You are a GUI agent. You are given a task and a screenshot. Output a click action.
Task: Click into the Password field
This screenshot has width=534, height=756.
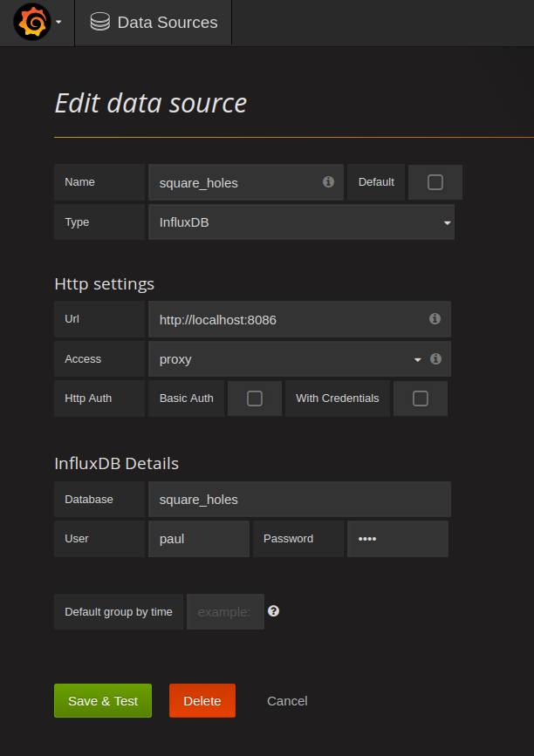point(397,539)
